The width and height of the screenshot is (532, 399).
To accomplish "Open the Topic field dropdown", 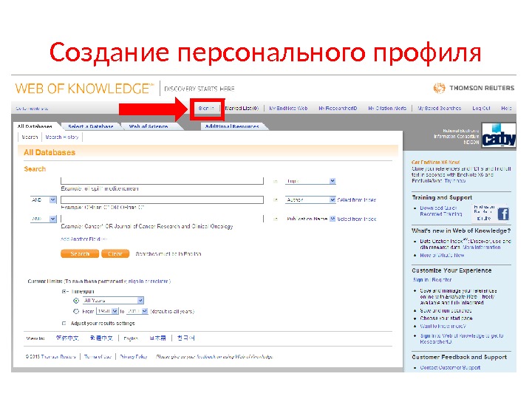I will [310, 181].
